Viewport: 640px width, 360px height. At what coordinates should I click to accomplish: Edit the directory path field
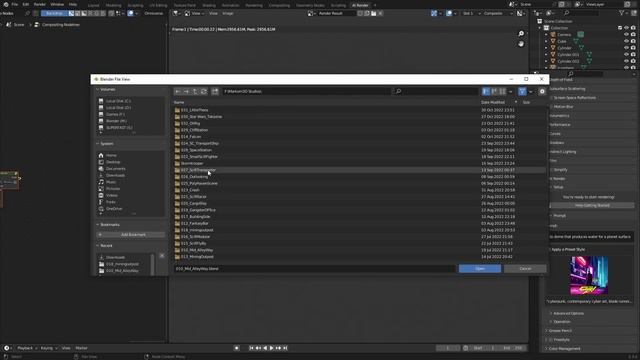click(x=306, y=91)
